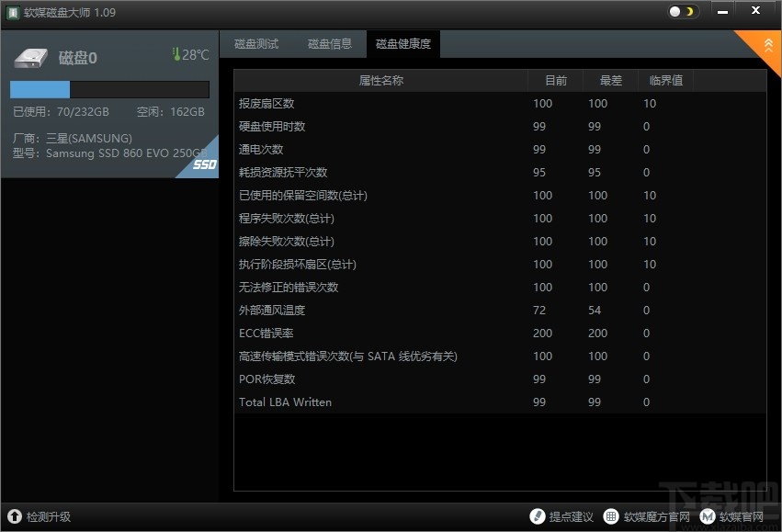This screenshot has width=782, height=532.
Task: Open 软媒官网 website link
Action: [740, 516]
